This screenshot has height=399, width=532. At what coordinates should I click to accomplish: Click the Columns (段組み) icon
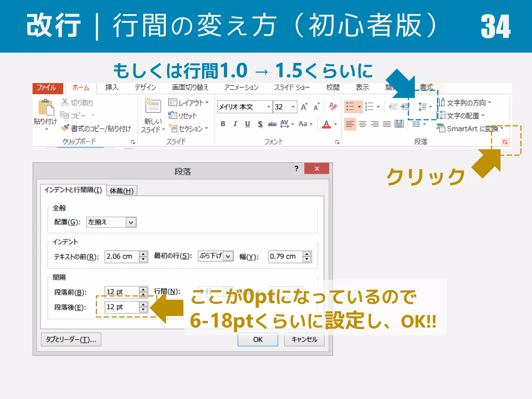click(x=416, y=124)
